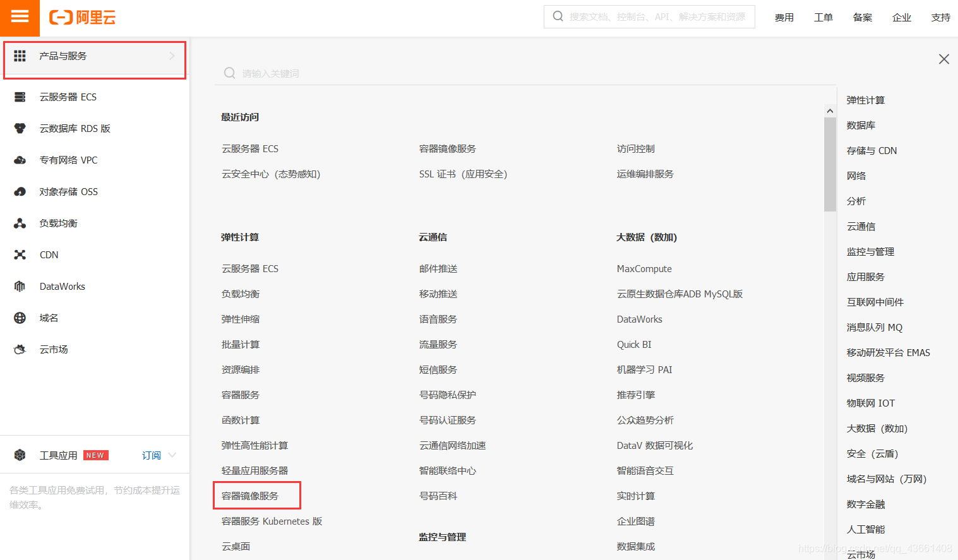Click the magnifier icon in panel keyword search
Image resolution: width=958 pixels, height=560 pixels.
230,73
